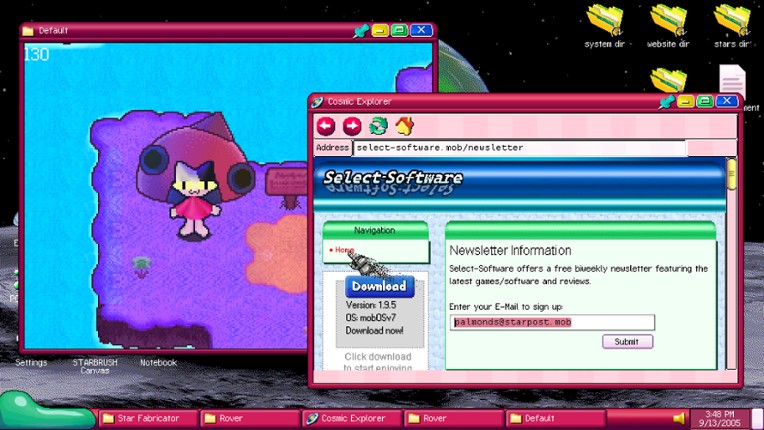Click the address bar with select-software.mob/newsletter
Image resolution: width=764 pixels, height=430 pixels.
[x=519, y=148]
